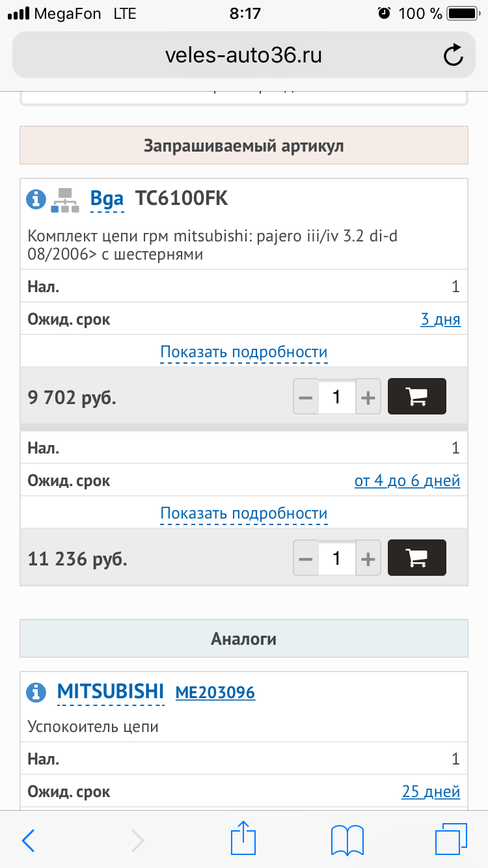Expand Показать подробности for the 9 702 руб. offer

coord(244,352)
